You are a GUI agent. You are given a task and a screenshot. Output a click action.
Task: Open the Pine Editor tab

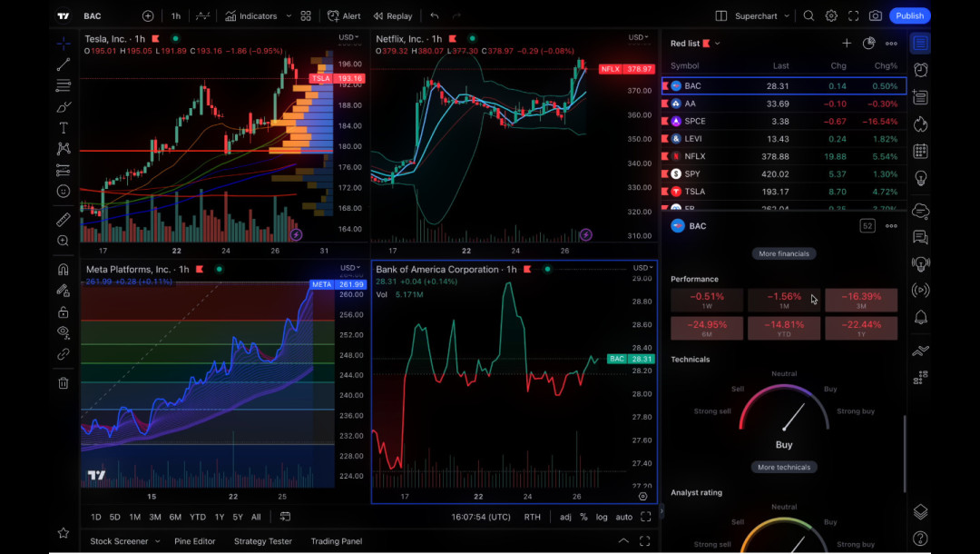point(194,541)
